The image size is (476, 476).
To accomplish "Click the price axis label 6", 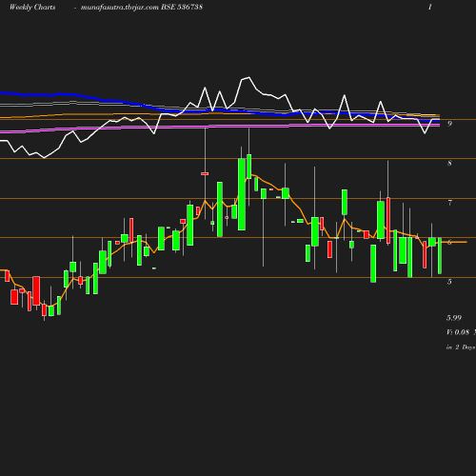I will 449,242.
